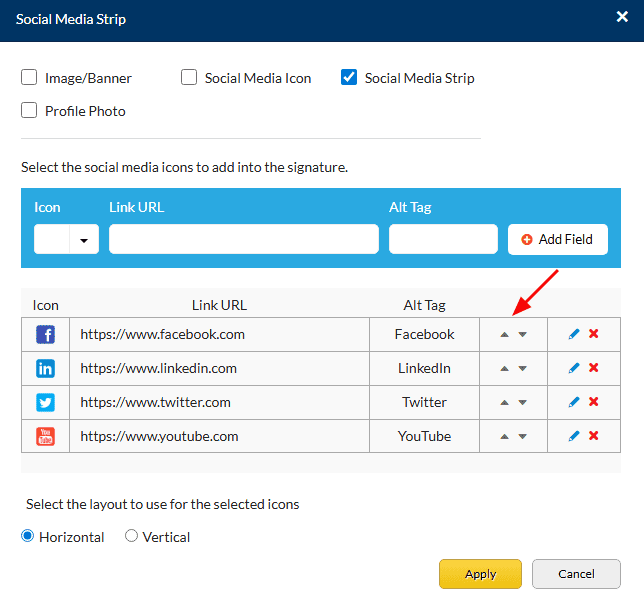The image size is (644, 610).
Task: Move Twitter row down with down arrow
Action: point(522,403)
